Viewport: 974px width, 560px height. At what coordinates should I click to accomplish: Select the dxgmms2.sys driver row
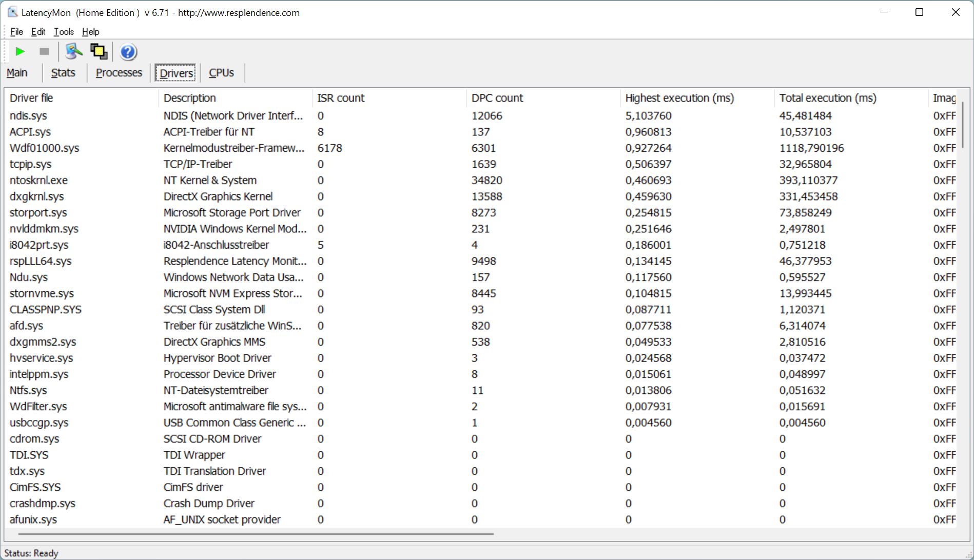pyautogui.click(x=481, y=342)
